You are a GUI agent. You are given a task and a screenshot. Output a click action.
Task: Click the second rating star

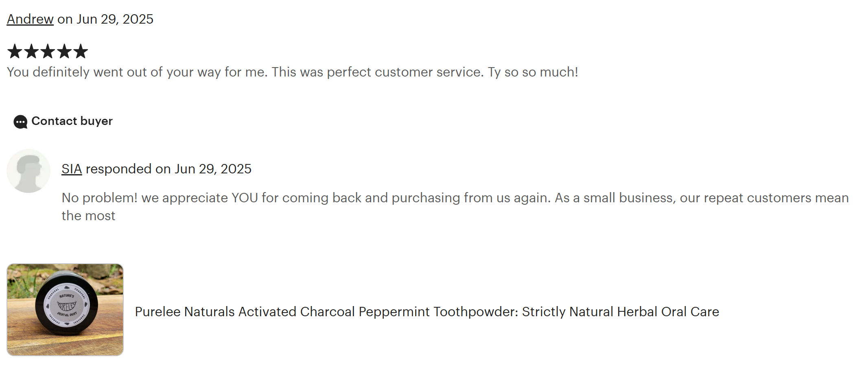point(31,51)
